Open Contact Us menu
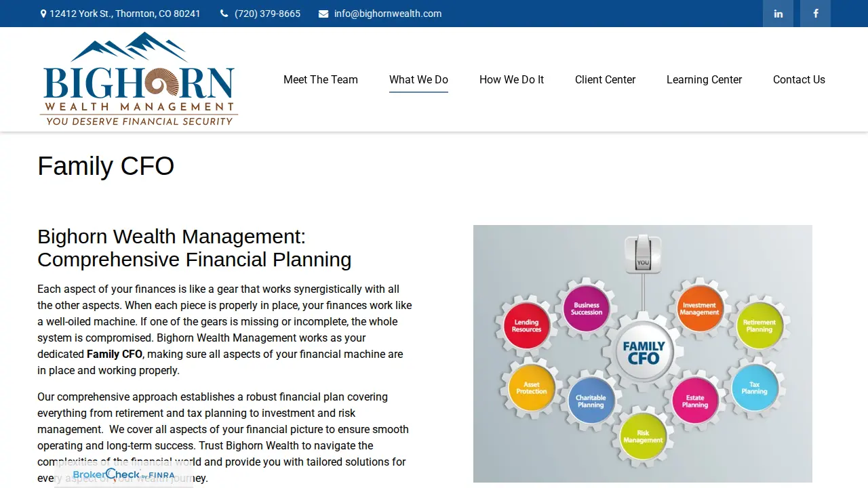 799,79
